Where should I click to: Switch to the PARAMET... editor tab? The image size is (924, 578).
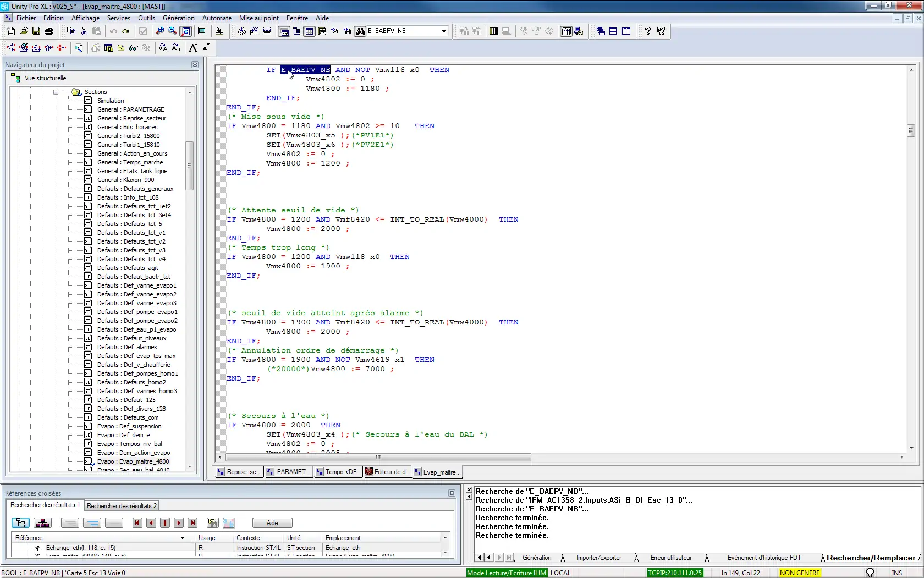tap(289, 472)
